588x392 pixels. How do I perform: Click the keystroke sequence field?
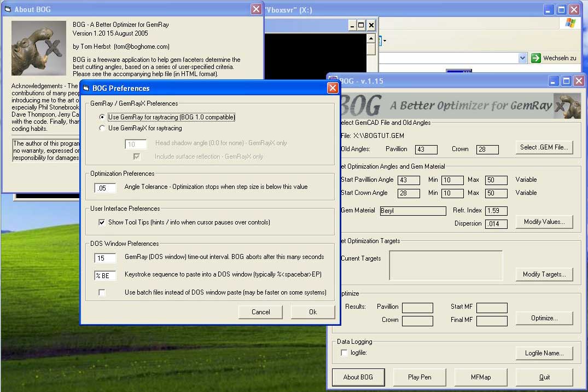point(105,275)
